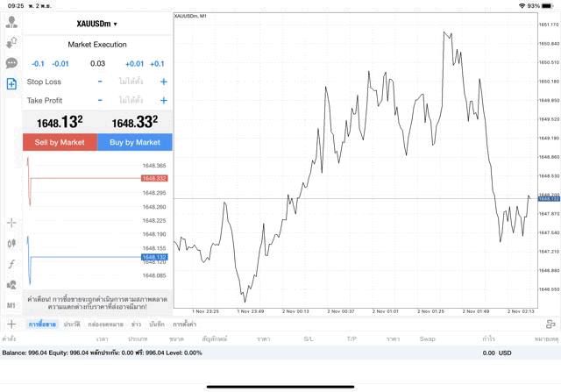Open the layout icon at bottom right
The height and width of the screenshot is (392, 561).
click(x=550, y=324)
